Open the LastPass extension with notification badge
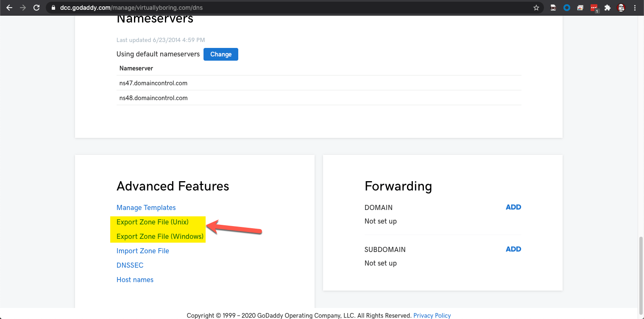This screenshot has height=319, width=644. tap(594, 7)
